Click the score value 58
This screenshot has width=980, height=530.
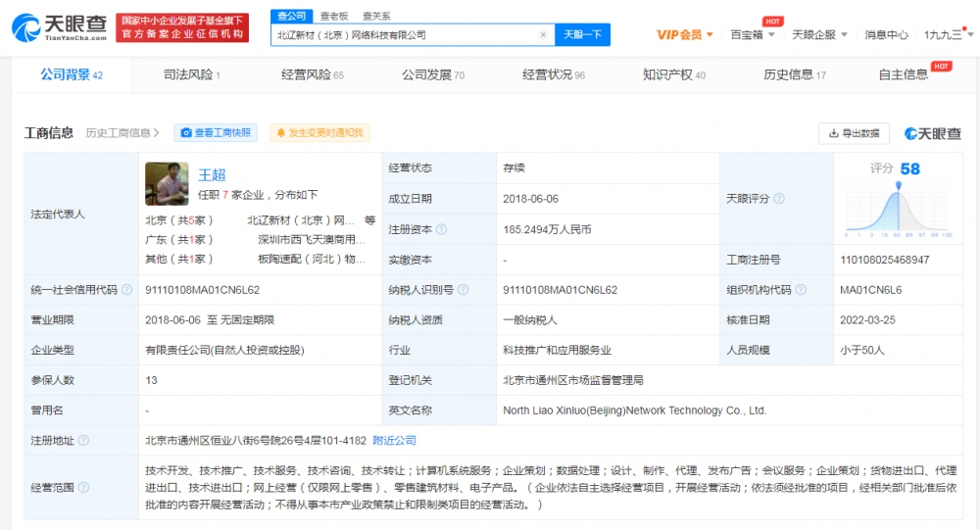click(x=910, y=169)
